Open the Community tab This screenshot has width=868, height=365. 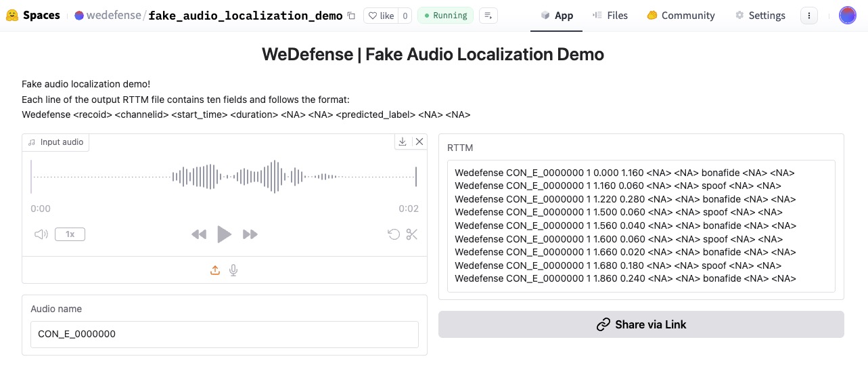click(x=681, y=16)
